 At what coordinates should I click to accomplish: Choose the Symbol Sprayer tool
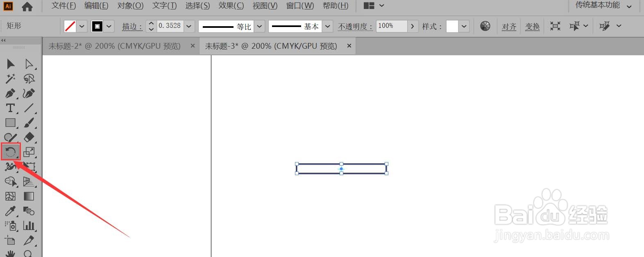(11, 226)
